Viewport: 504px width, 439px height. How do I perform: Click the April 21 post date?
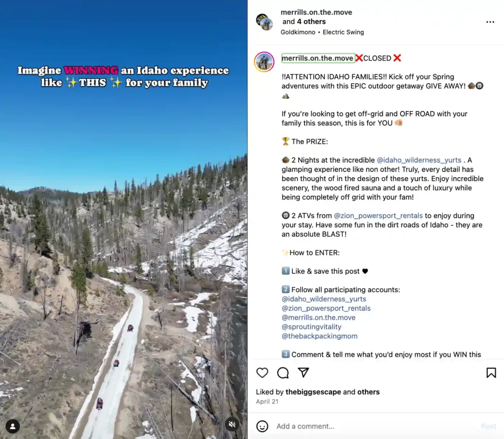point(267,402)
